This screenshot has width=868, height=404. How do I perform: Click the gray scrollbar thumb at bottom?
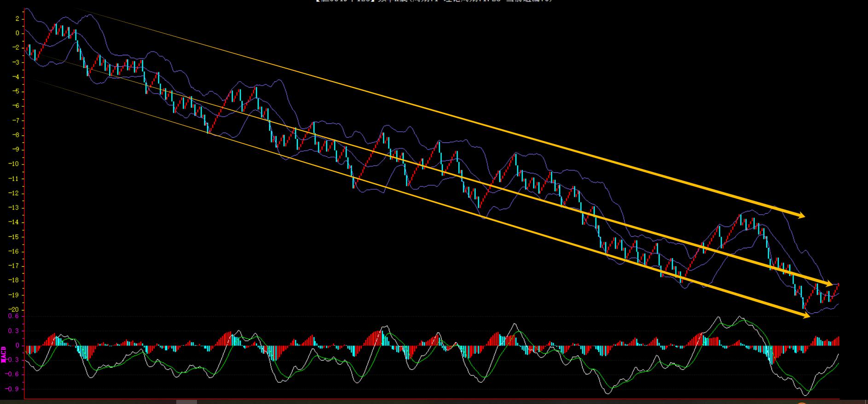click(186, 402)
